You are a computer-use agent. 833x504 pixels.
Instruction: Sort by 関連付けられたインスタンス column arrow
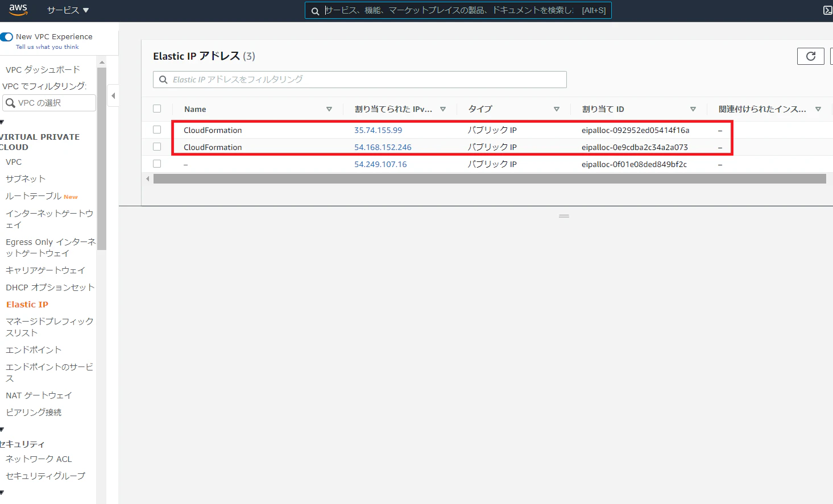coord(818,109)
